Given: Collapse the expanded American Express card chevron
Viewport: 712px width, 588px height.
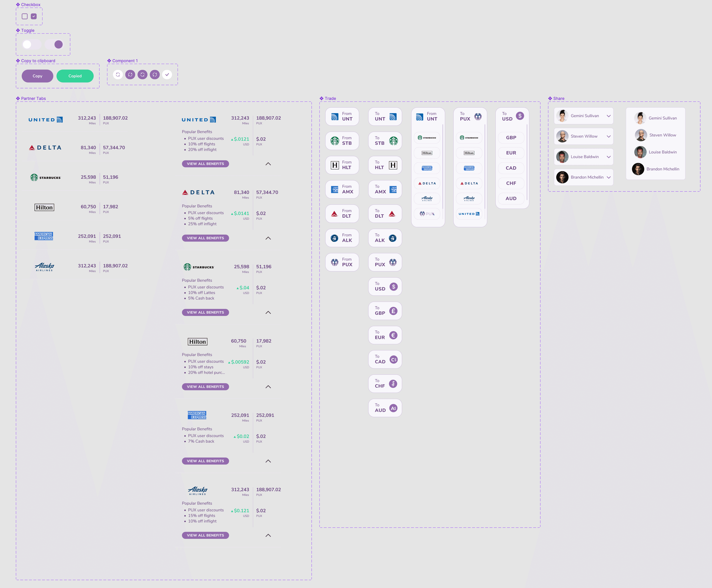Looking at the screenshot, I should click(268, 461).
